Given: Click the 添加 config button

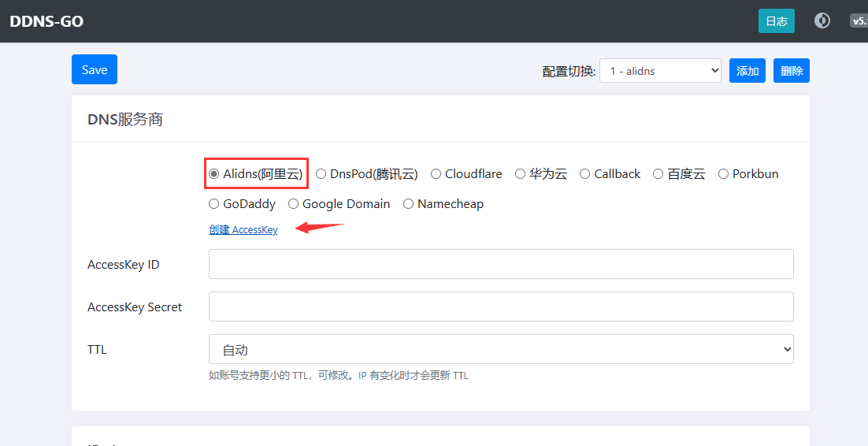Looking at the screenshot, I should pyautogui.click(x=747, y=71).
